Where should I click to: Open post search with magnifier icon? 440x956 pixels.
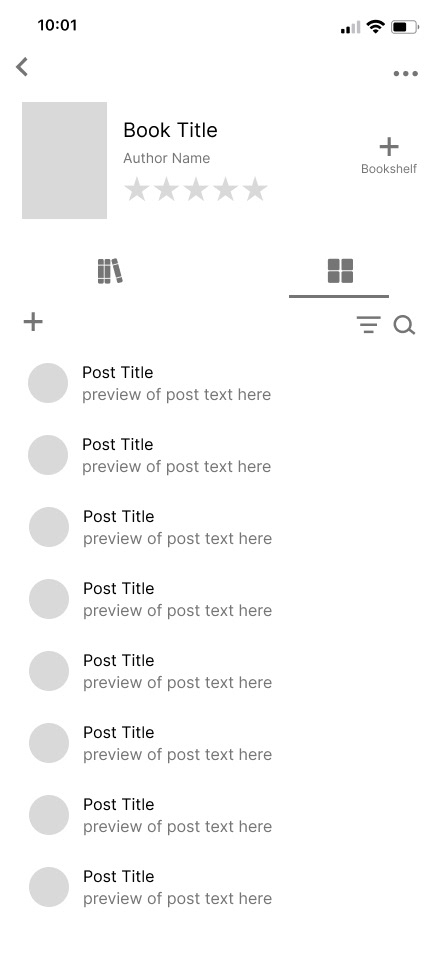click(404, 326)
